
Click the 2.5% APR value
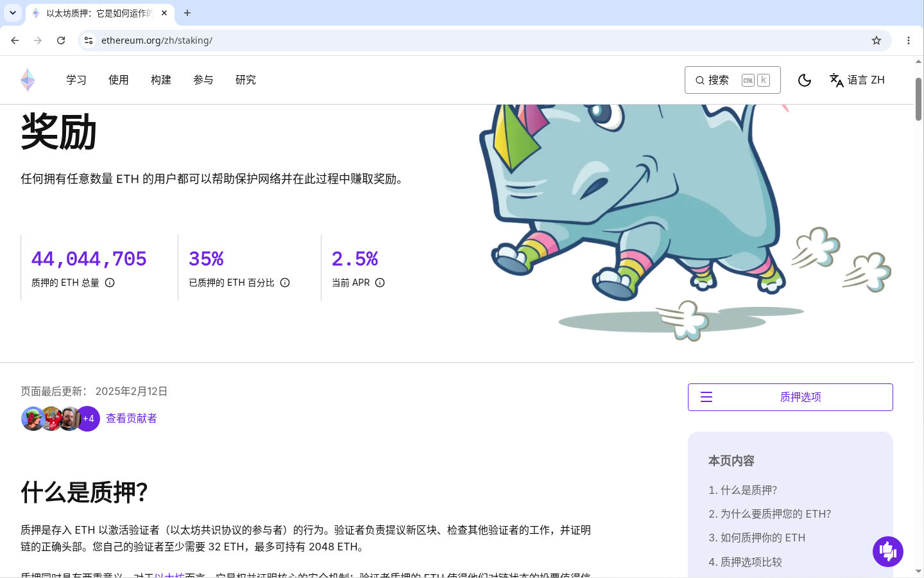(x=355, y=259)
